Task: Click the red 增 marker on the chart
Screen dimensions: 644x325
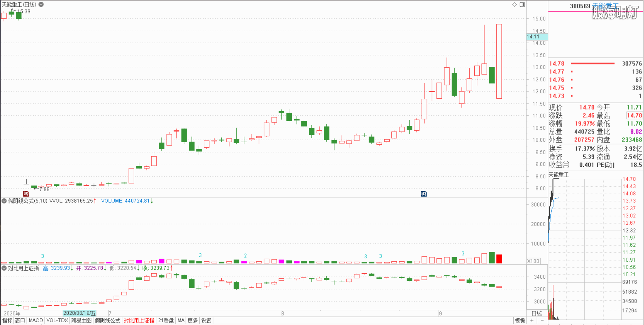Action: [x=26, y=194]
